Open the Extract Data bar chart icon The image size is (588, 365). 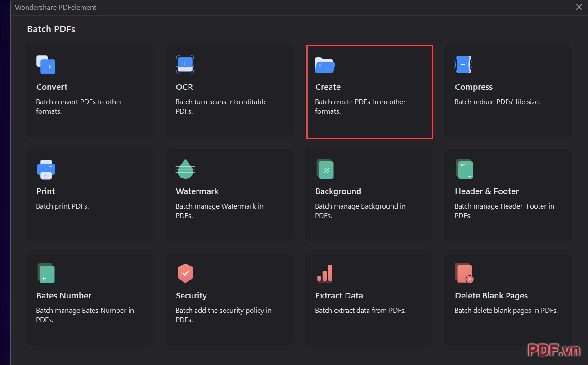coord(325,273)
